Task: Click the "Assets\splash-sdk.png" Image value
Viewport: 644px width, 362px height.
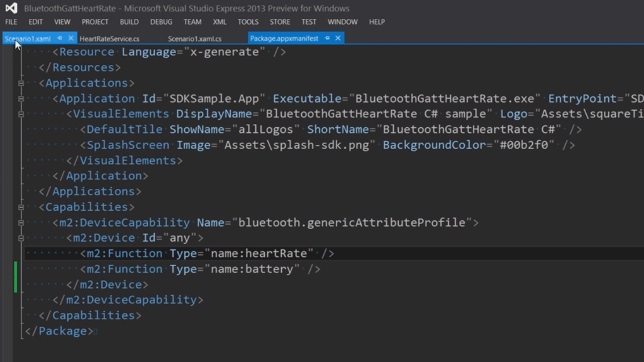Action: tap(297, 145)
